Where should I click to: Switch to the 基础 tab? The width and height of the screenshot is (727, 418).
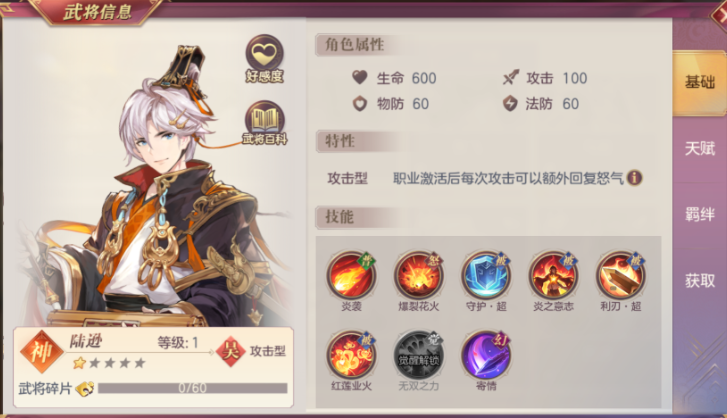tap(699, 82)
